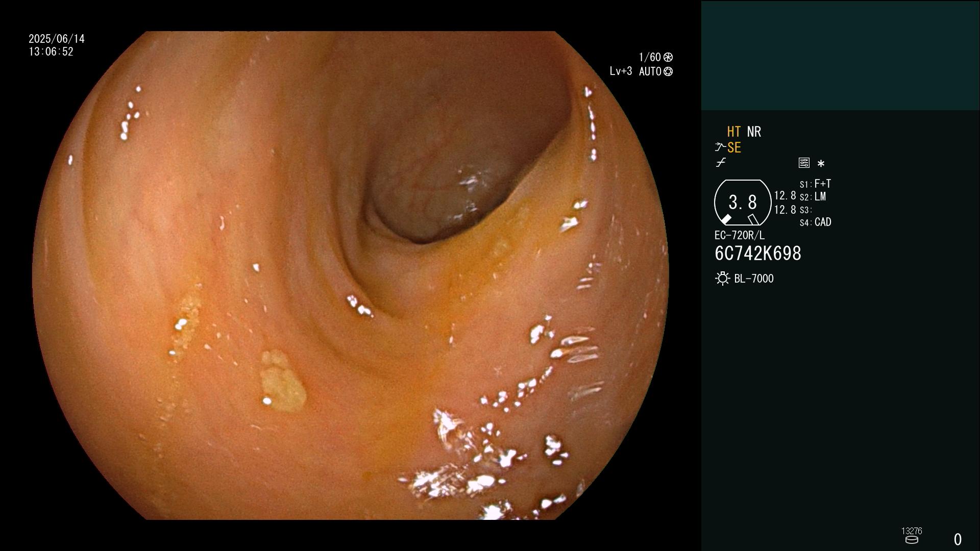Viewport: 980px width, 551px height.
Task: Select the NR noise reduction indicator
Action: click(x=754, y=132)
